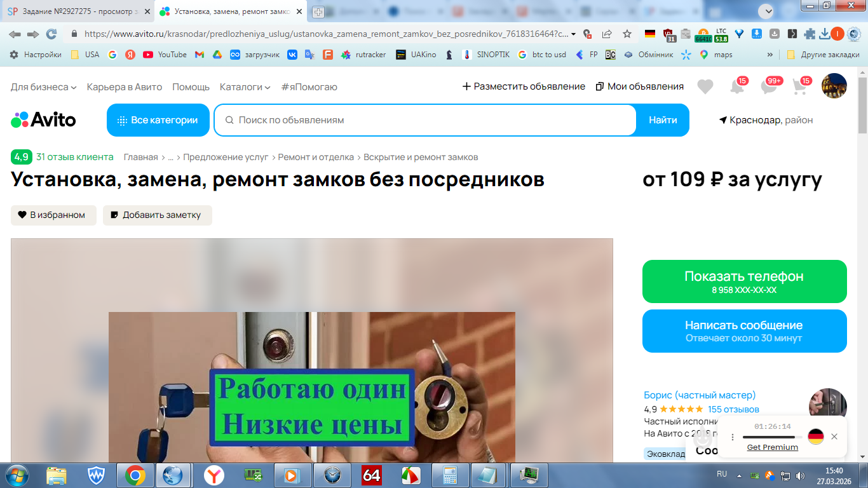Open the Chrome taskbar icon

(135, 475)
